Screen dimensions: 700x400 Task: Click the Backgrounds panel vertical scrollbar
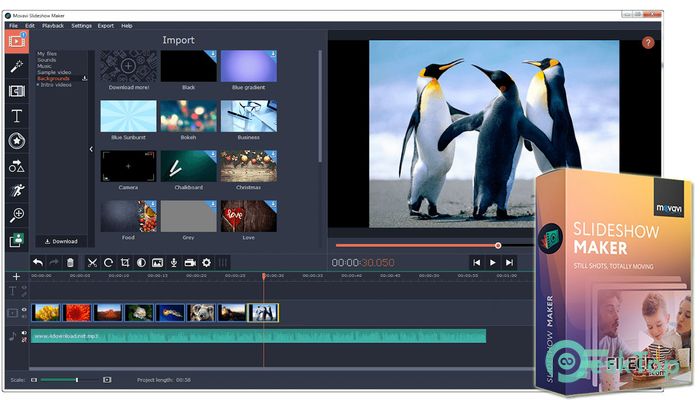coord(320,106)
